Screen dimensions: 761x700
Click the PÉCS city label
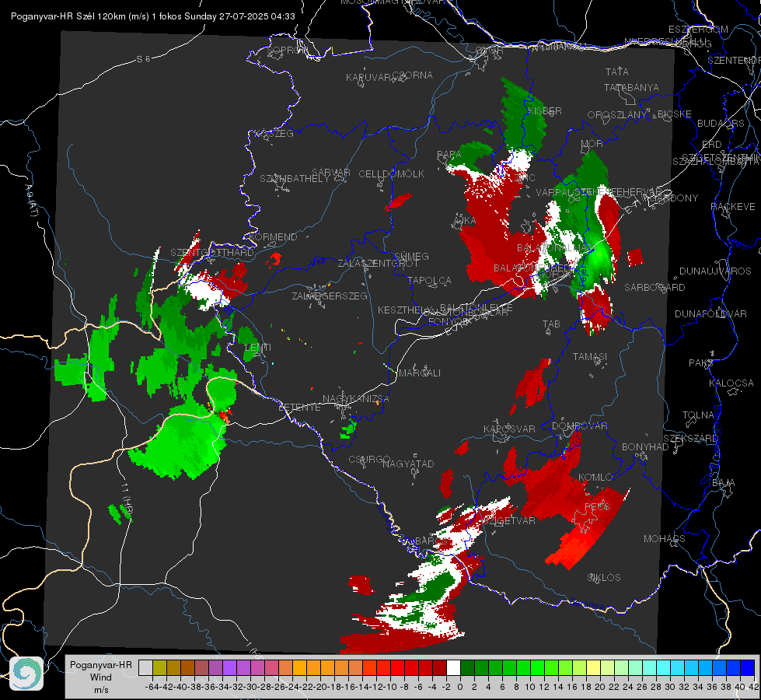596,506
